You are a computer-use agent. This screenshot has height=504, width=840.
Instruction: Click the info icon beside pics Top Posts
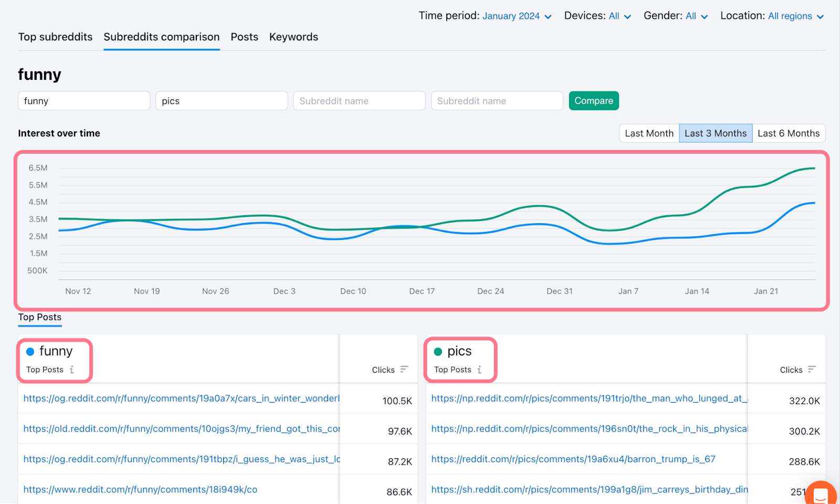click(x=479, y=370)
